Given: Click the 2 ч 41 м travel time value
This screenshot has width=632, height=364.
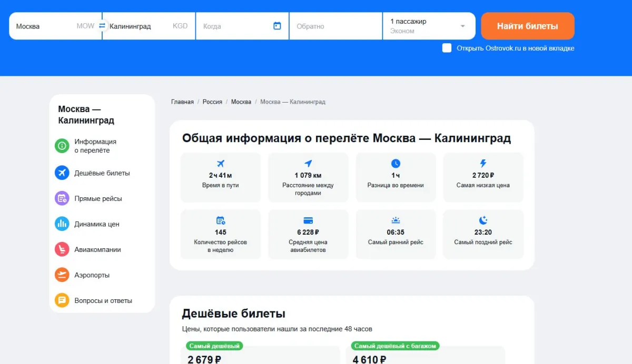Looking at the screenshot, I should click(x=221, y=176).
